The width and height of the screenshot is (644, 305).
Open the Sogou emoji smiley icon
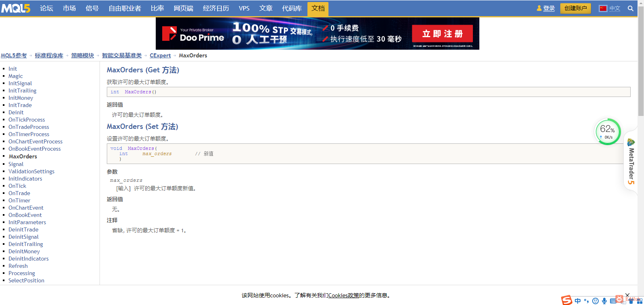595,301
